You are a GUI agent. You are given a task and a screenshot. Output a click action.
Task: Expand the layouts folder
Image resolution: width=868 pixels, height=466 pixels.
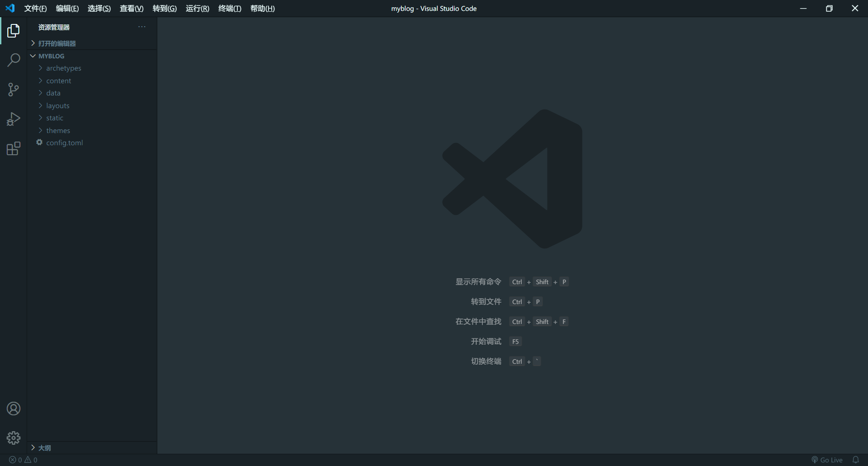92,106
